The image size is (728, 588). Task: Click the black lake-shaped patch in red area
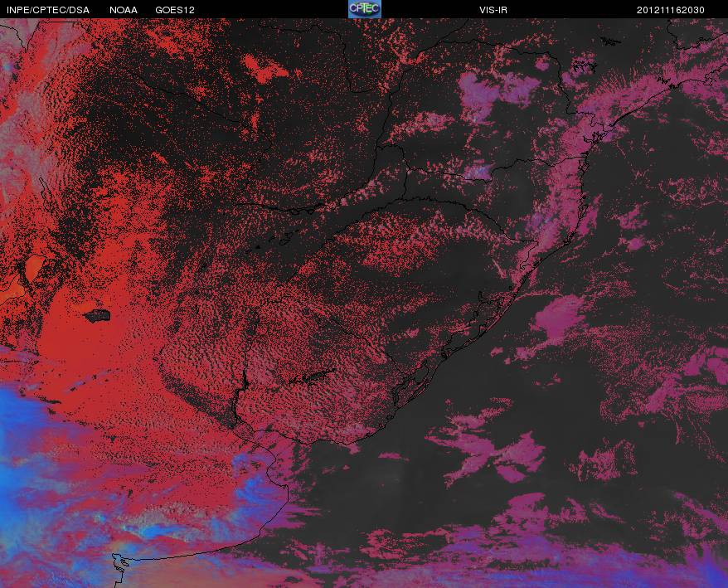(97, 316)
